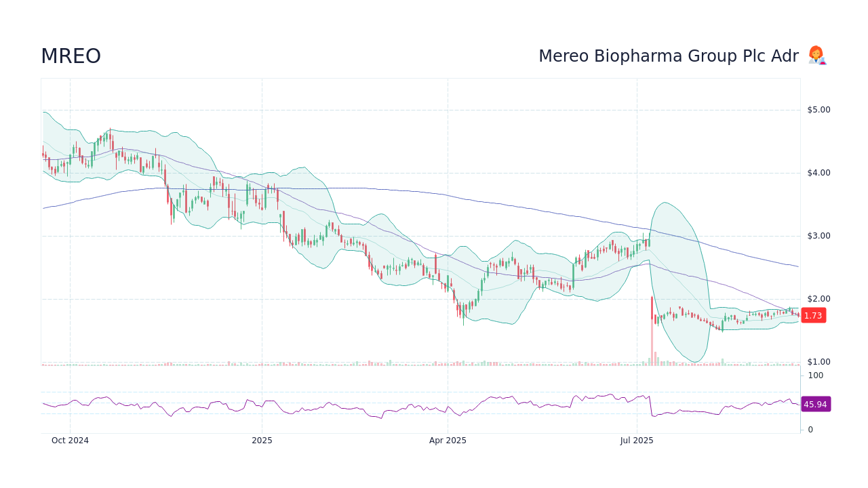The image size is (868, 488).
Task: Open the Mereo Biopharma Group Plc Adr title
Action: (668, 56)
